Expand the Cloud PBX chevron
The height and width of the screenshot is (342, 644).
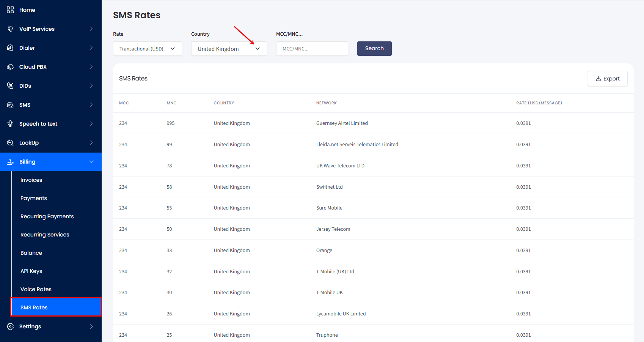[91, 67]
